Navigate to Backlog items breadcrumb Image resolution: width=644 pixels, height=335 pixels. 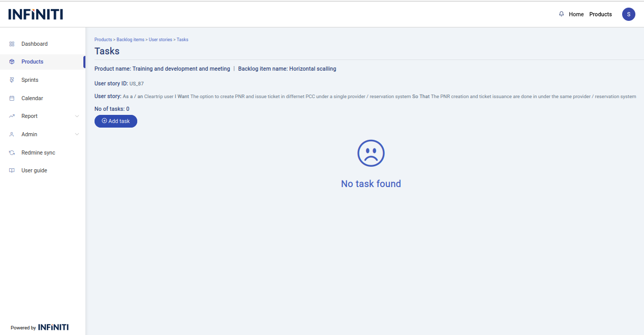pos(130,40)
